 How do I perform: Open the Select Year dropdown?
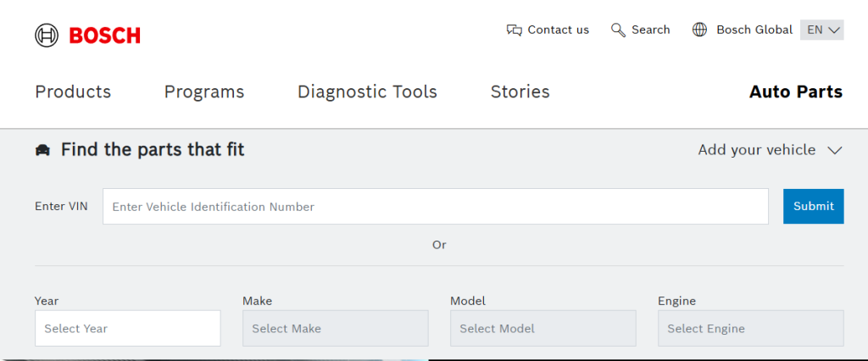point(127,328)
